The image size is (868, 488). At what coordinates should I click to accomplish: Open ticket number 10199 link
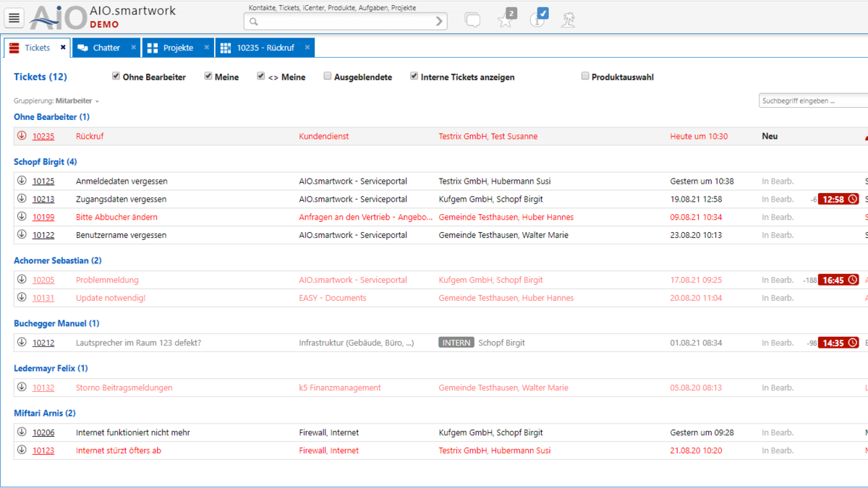[43, 217]
